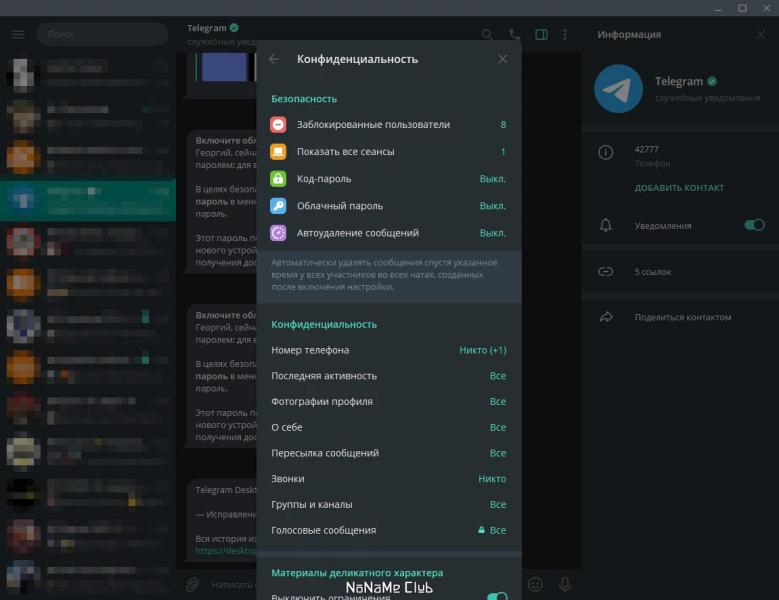
Task: Go back with the Privacy dialog arrow
Action: click(274, 59)
